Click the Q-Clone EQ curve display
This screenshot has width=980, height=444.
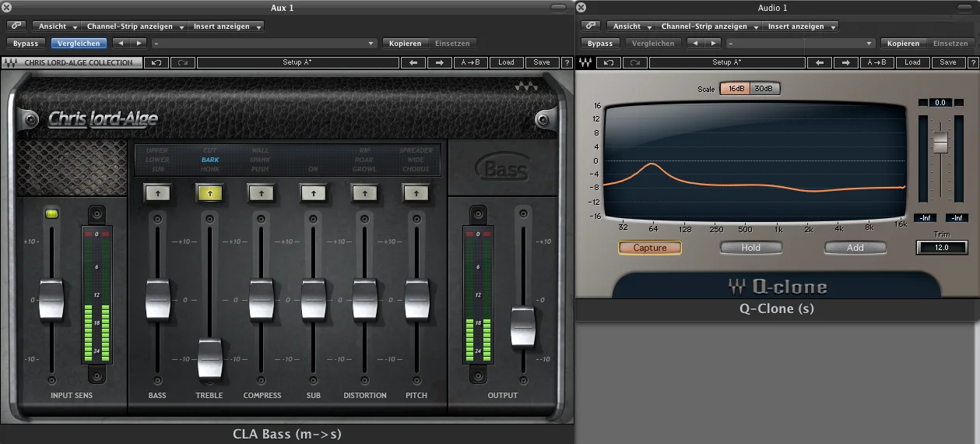[x=755, y=161]
